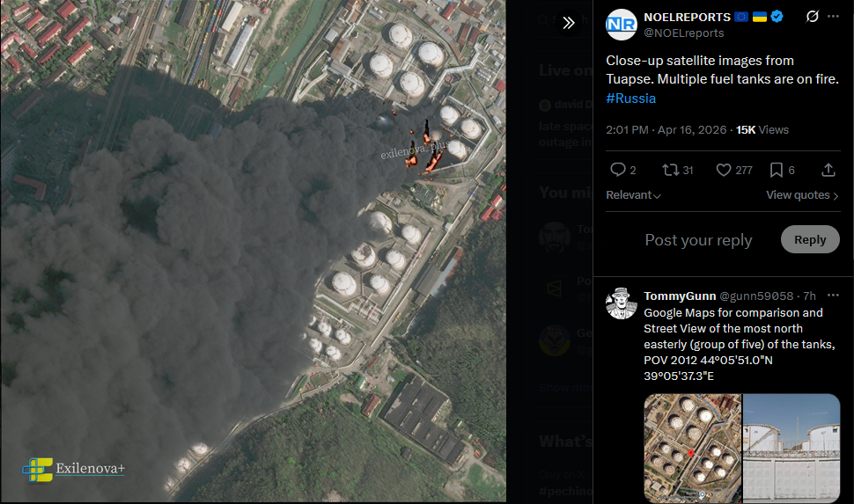
Task: Click the #Russia hashtag
Action: pos(630,98)
